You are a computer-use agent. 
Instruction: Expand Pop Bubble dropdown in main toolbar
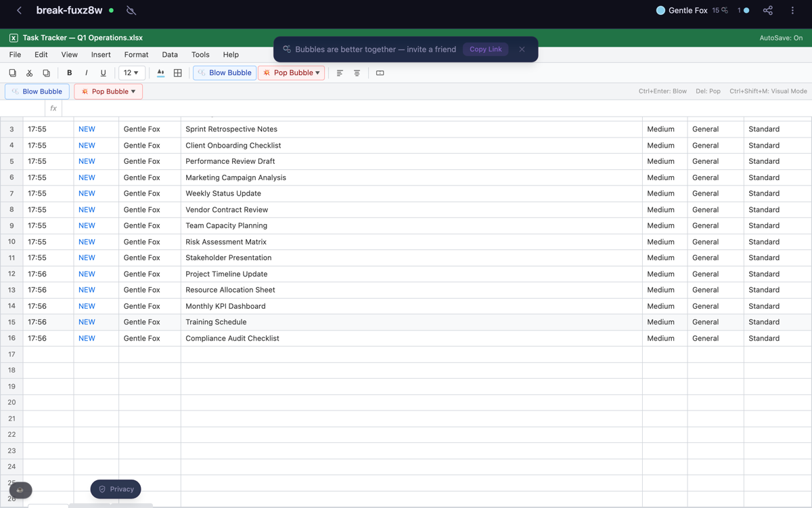[317, 73]
